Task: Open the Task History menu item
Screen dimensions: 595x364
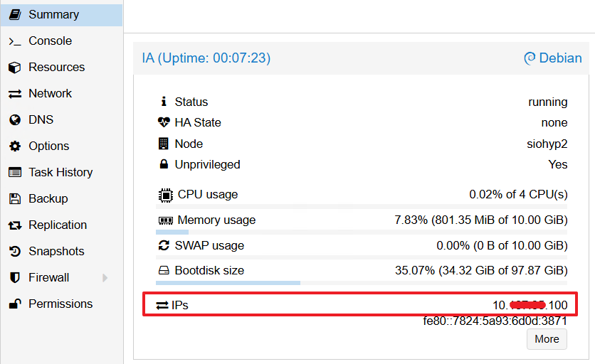Action: pos(60,173)
